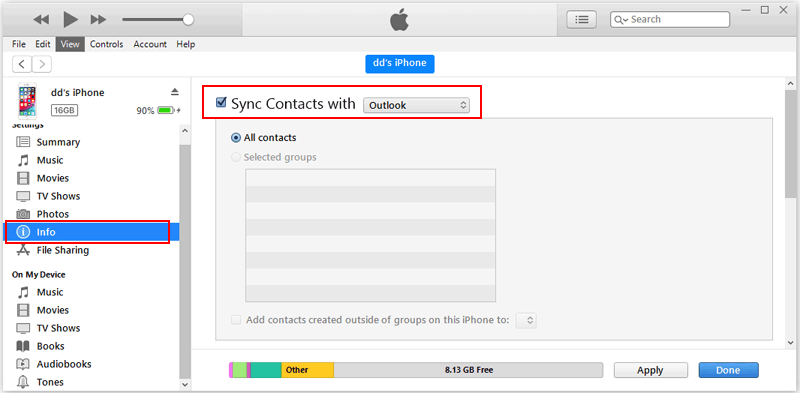Click the File Sharing icon

pyautogui.click(x=23, y=250)
